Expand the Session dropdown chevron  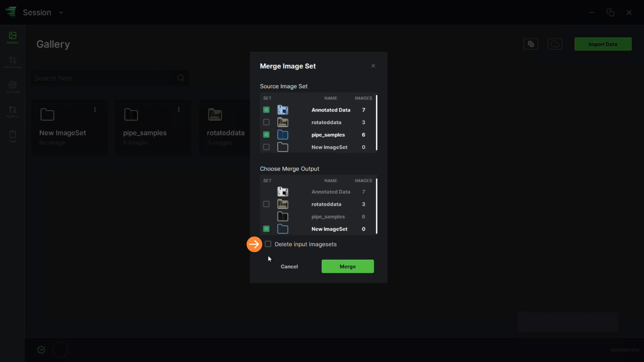click(x=61, y=12)
